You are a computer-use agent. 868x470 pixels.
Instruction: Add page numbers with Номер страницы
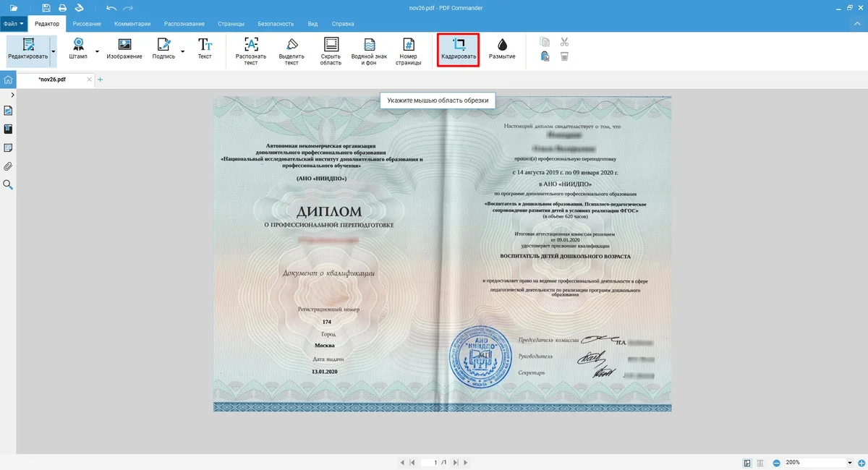tap(408, 51)
